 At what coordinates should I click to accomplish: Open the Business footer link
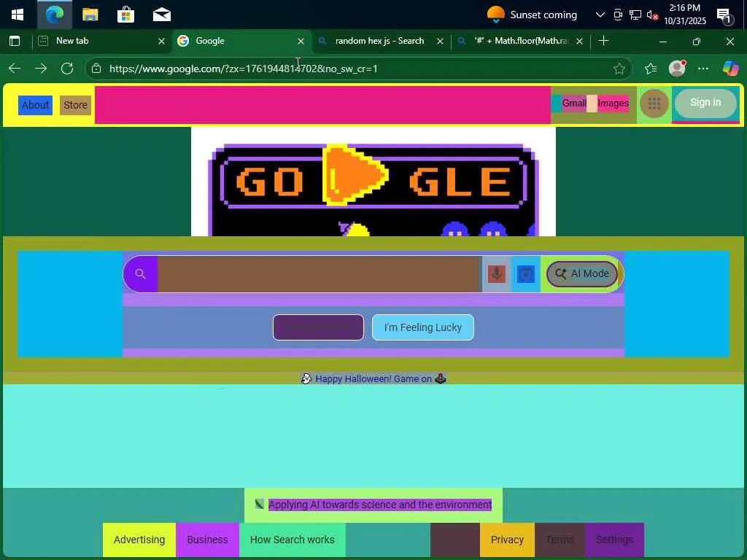tap(207, 540)
